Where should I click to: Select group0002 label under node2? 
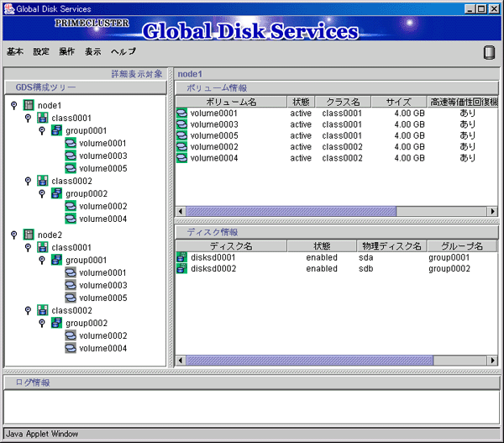coord(87,323)
